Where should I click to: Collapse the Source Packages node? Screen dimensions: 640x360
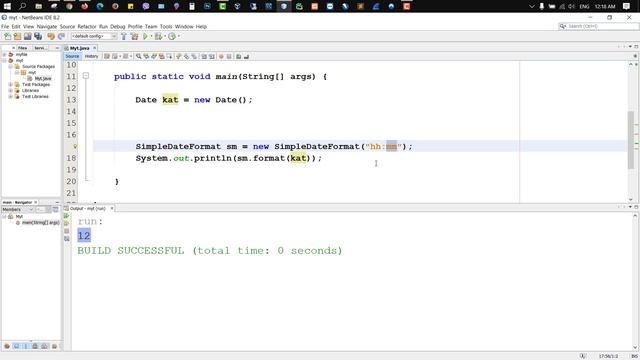coord(11,66)
